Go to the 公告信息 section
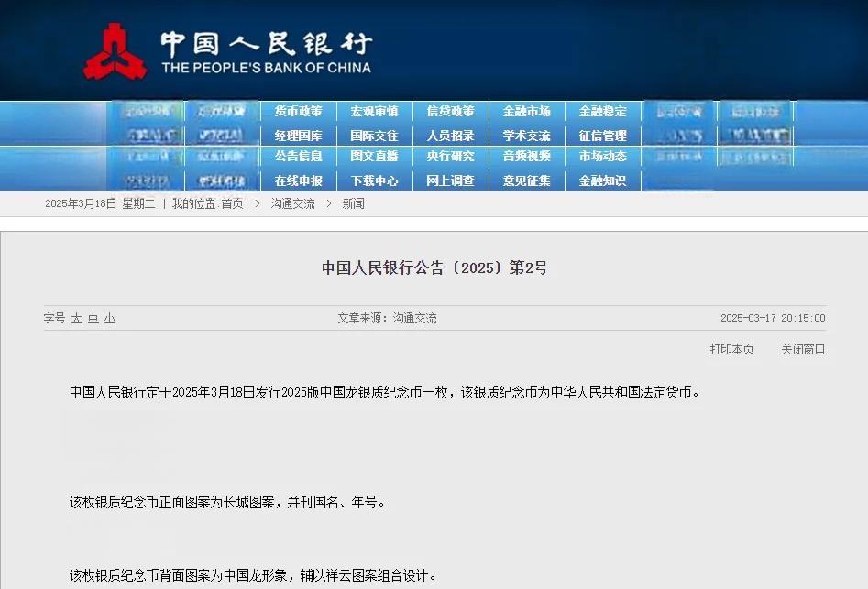This screenshot has width=868, height=589. tap(299, 156)
